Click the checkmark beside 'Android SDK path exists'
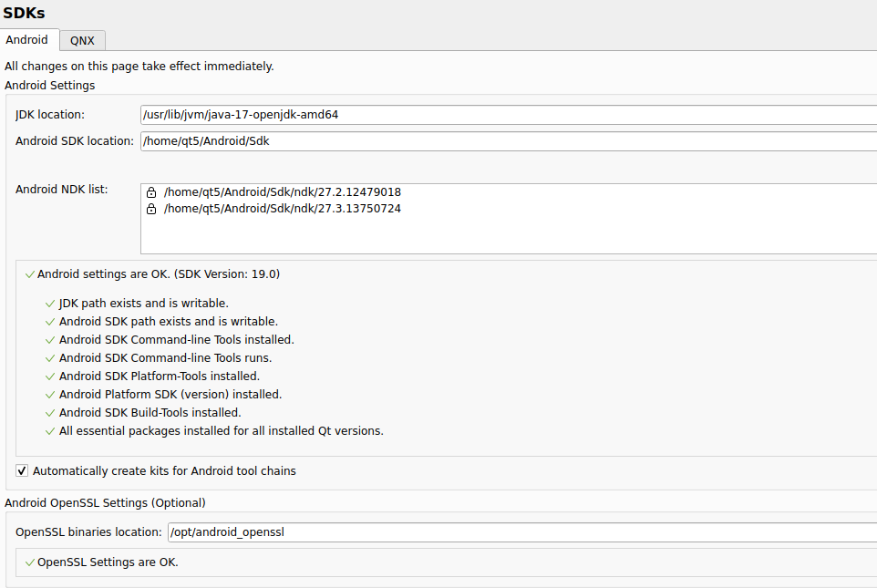877x588 pixels. [49, 322]
